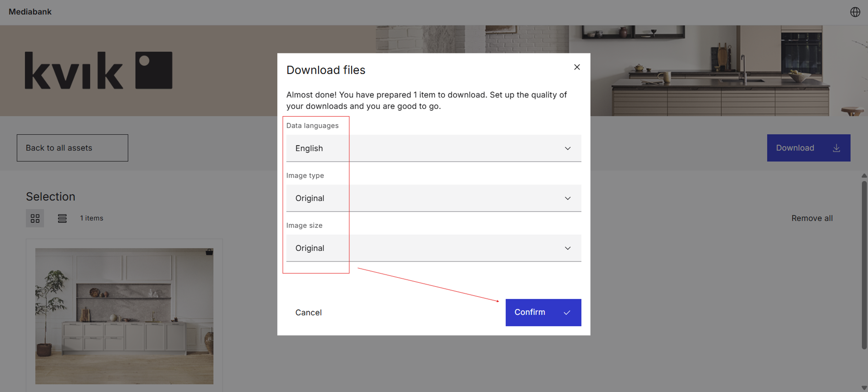Close the Download files dialog
Screen dimensions: 868x392
pyautogui.click(x=577, y=67)
